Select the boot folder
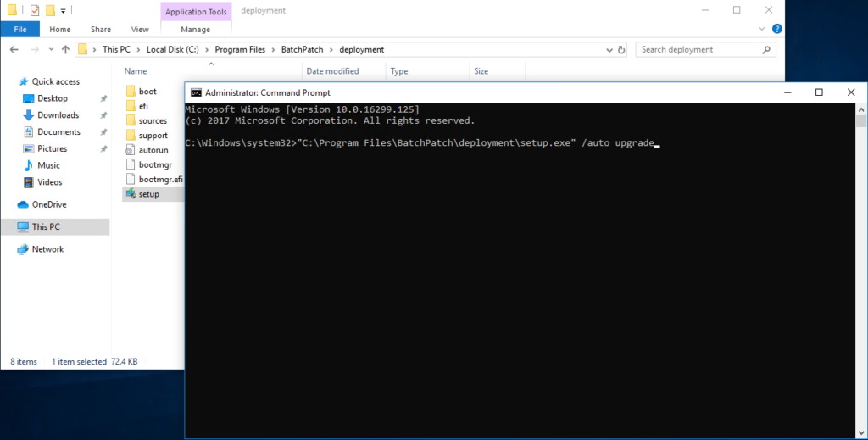The image size is (868, 440). click(147, 92)
